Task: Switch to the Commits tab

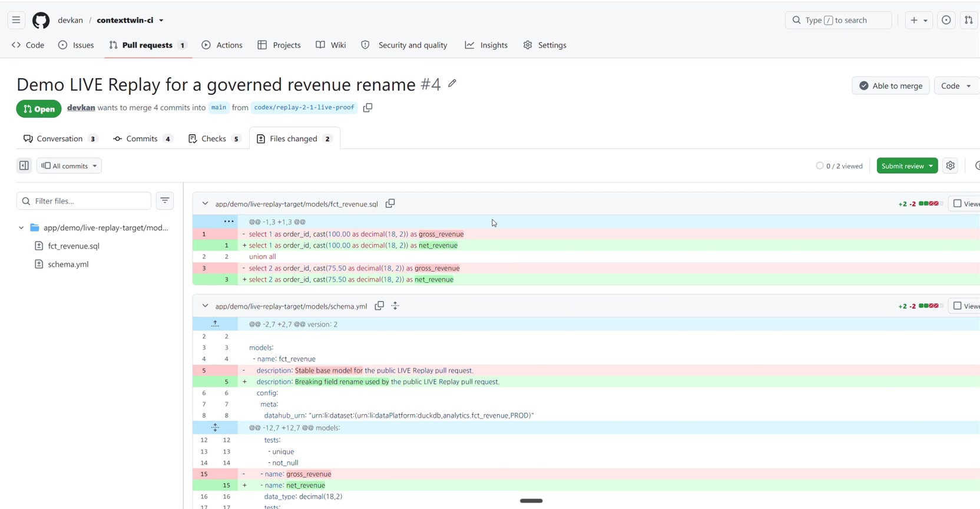Action: point(142,138)
